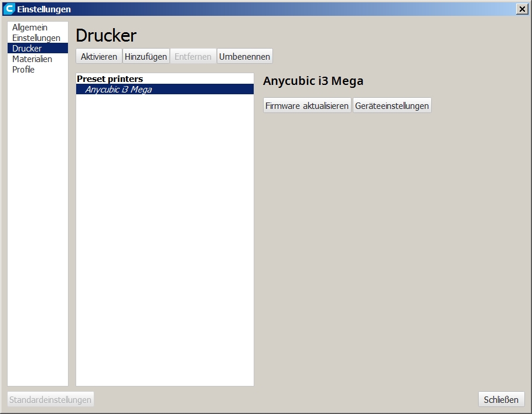Screen dimensions: 532x414
Task: Open Geräteeinstellungen for the printer
Action: click(392, 106)
